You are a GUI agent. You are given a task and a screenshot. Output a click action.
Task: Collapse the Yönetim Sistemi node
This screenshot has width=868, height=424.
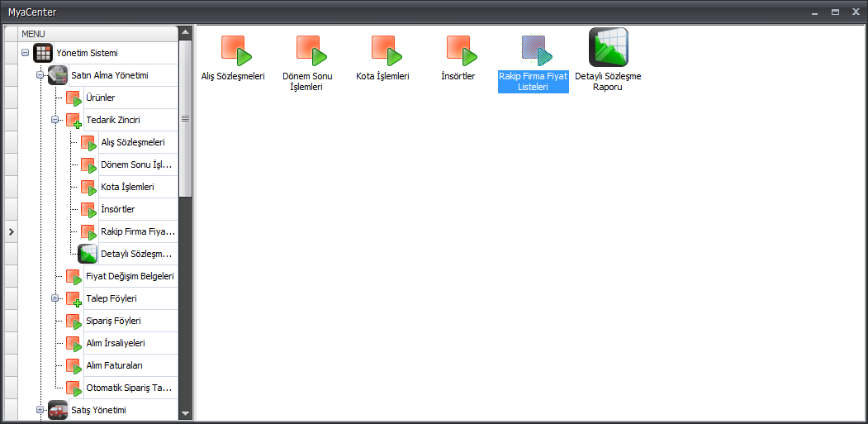point(25,53)
